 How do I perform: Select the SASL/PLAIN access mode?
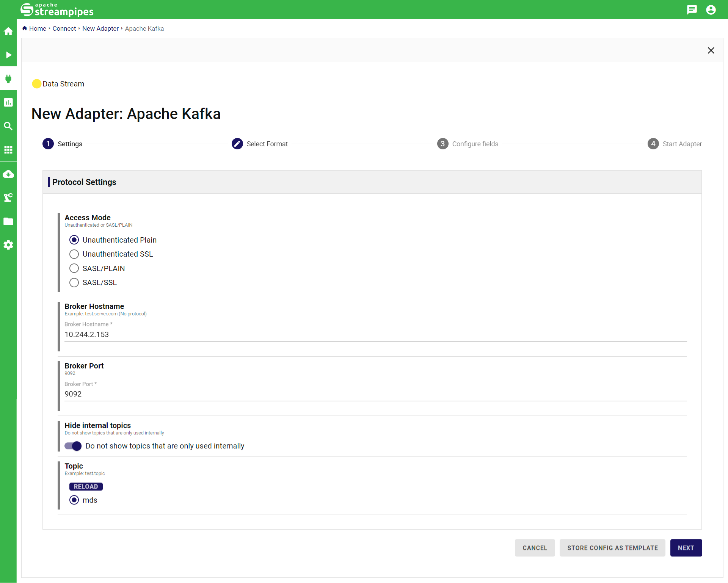point(74,268)
